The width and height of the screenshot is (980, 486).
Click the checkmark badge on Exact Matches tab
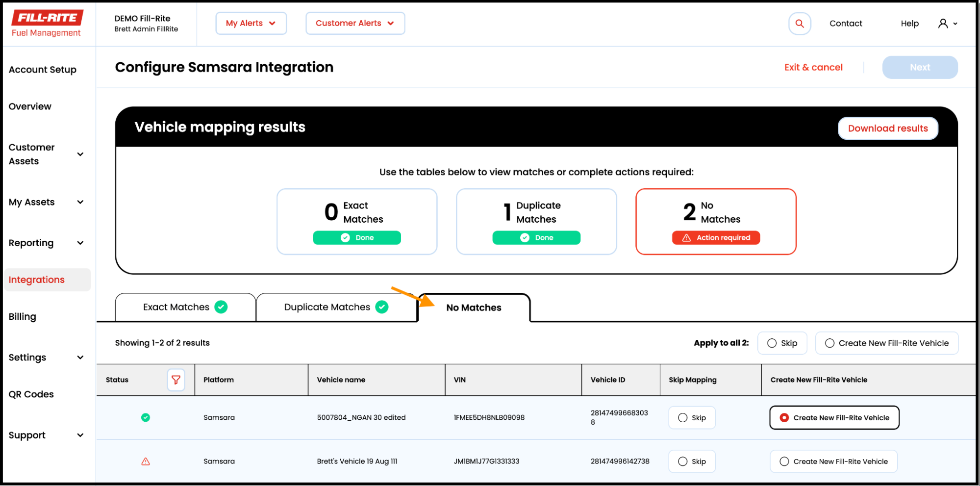(x=221, y=307)
